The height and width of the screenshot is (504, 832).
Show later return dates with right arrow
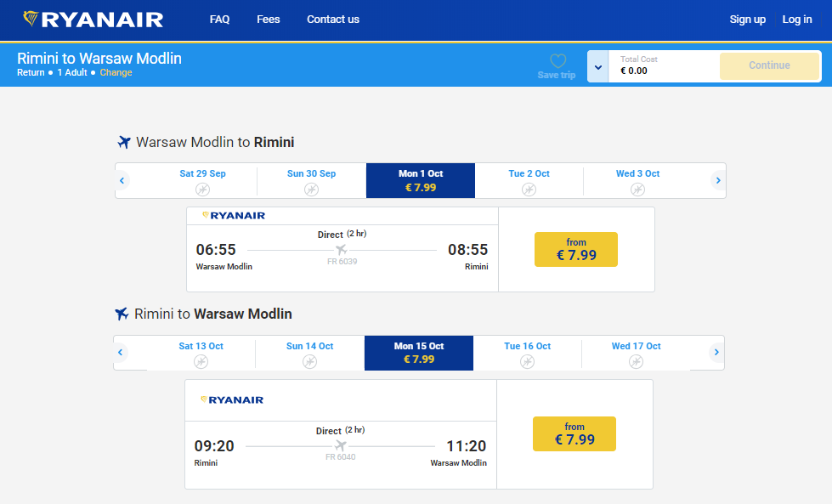click(x=716, y=352)
